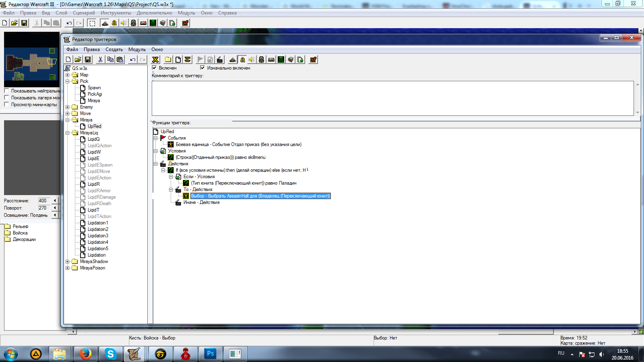Open Object Manager from trigger editor toolbar
Viewport: 644px width, 362px height.
[x=291, y=60]
